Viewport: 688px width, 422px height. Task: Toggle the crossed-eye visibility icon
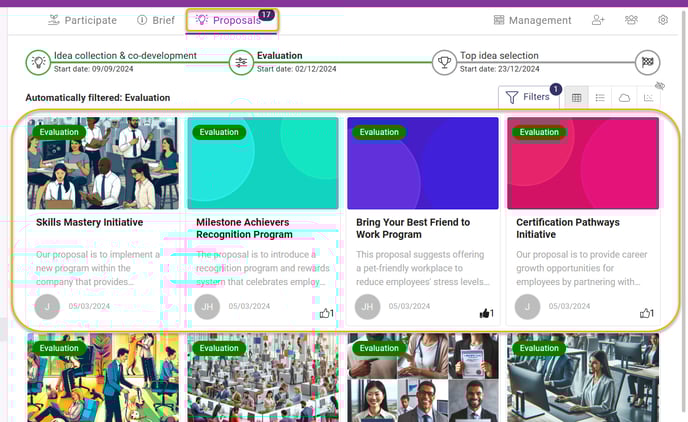pyautogui.click(x=659, y=85)
